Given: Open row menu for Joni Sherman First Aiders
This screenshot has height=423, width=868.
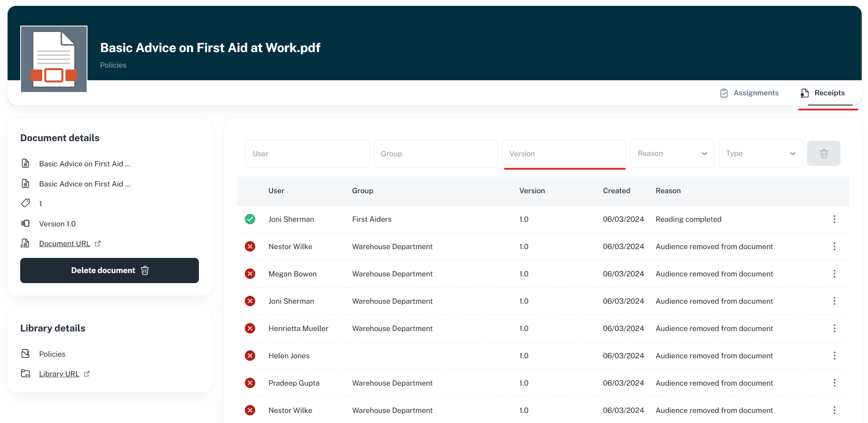Looking at the screenshot, I should [x=834, y=219].
